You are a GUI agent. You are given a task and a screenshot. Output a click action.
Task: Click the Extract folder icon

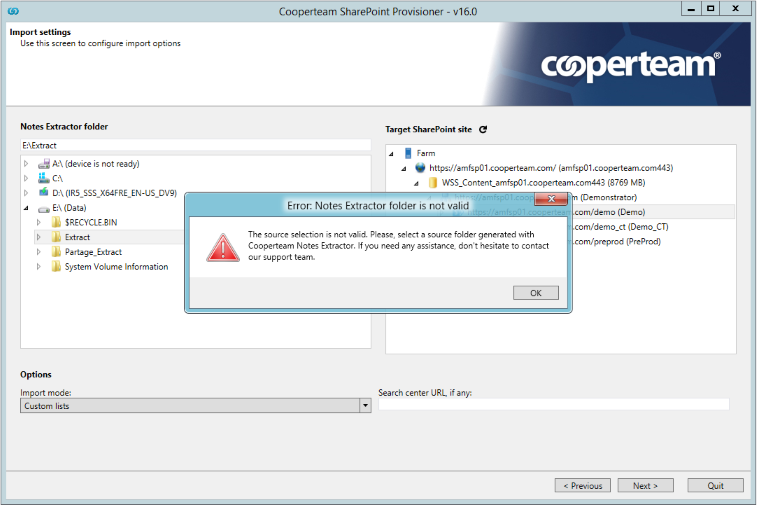click(56, 237)
